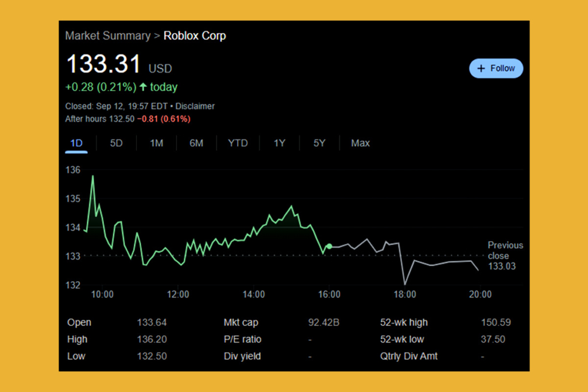
Task: Switch to the 5Y chart view
Action: 319,143
